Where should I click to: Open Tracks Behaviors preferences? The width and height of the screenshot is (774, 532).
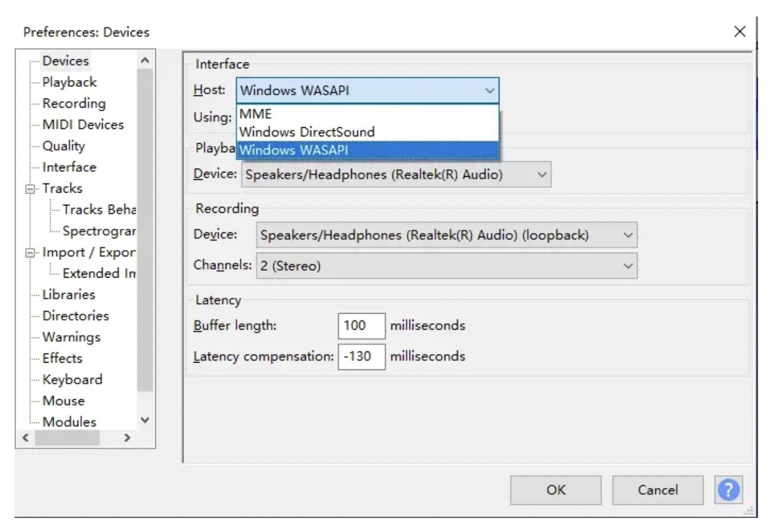tap(98, 210)
